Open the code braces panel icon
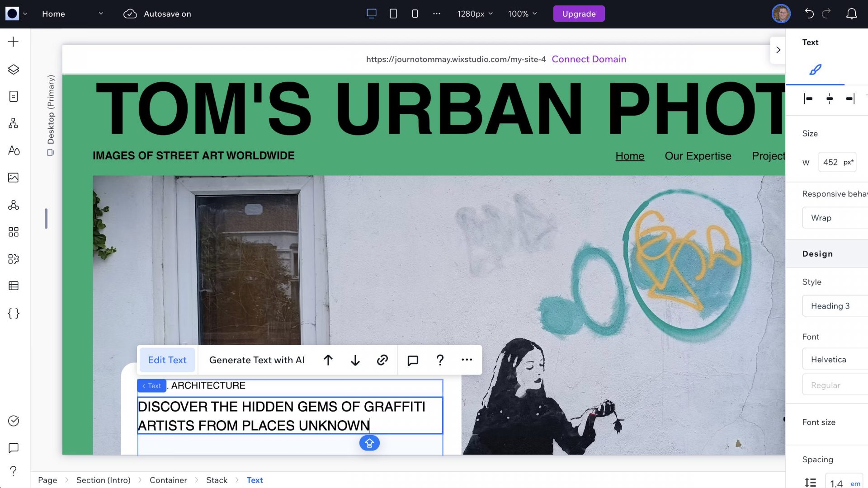The image size is (868, 488). point(13,313)
